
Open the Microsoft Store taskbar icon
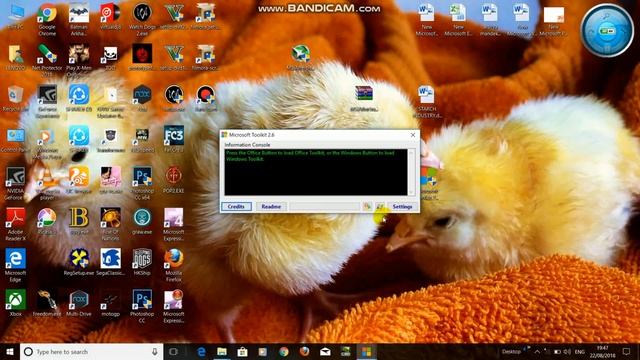click(x=242, y=351)
